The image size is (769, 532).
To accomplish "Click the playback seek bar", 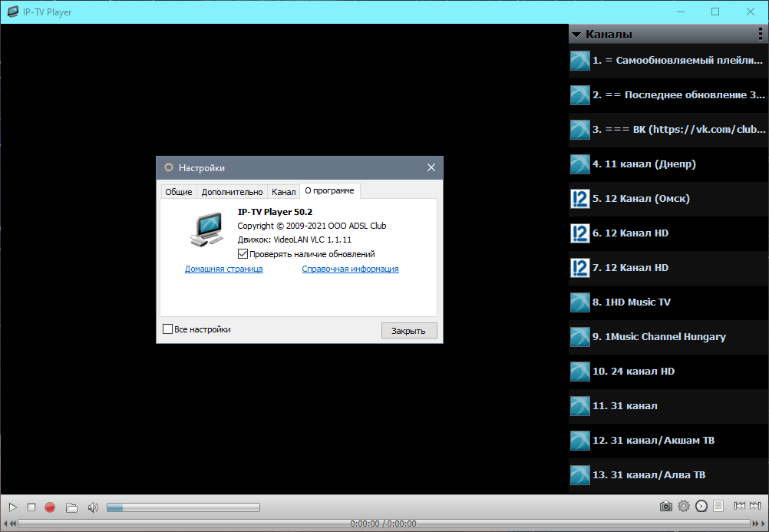I will [x=384, y=524].
